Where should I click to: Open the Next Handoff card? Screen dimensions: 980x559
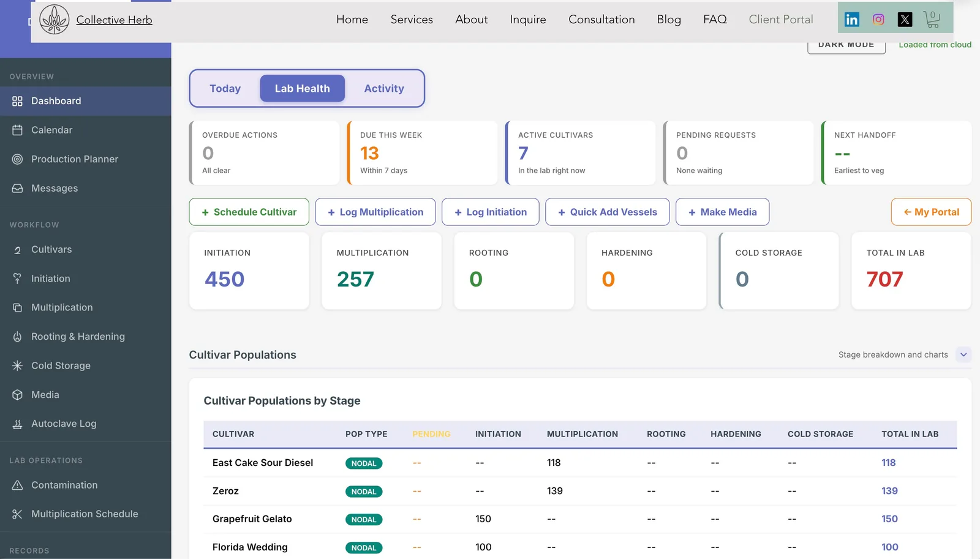(897, 152)
